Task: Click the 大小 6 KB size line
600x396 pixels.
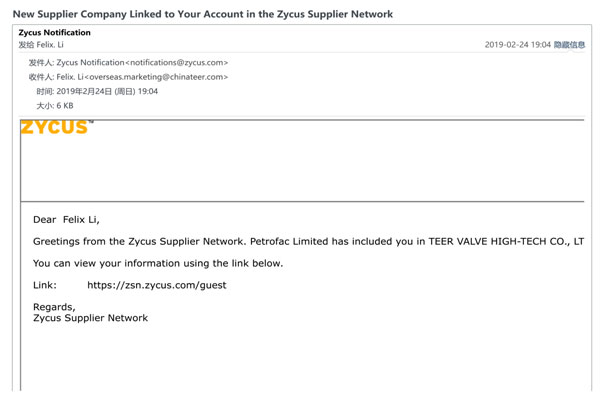Action: coord(55,106)
